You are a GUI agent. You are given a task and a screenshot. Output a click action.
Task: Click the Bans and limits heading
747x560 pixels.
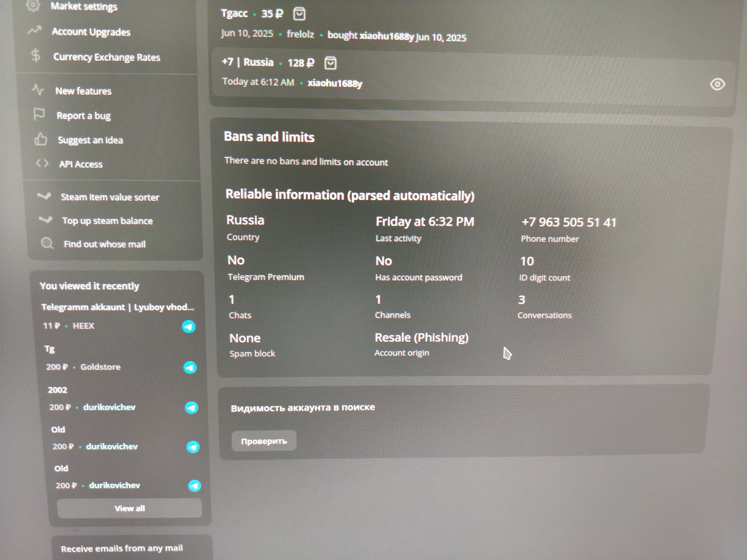coord(269,137)
